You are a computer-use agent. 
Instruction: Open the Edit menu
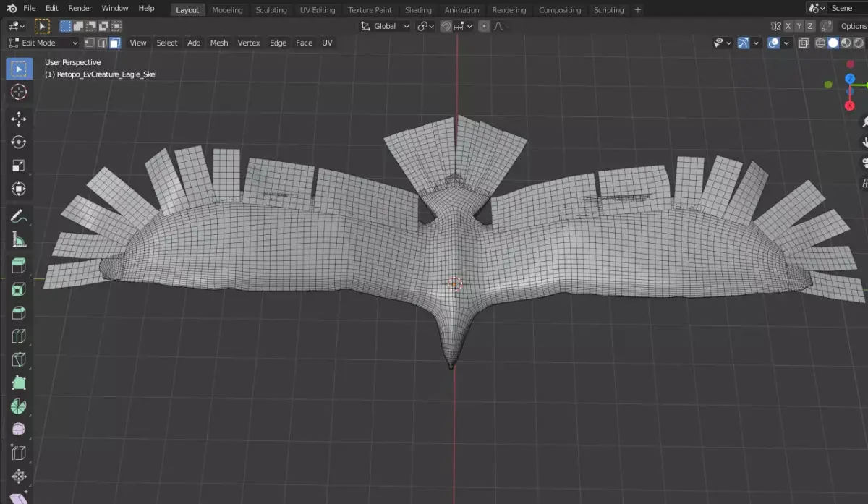52,8
